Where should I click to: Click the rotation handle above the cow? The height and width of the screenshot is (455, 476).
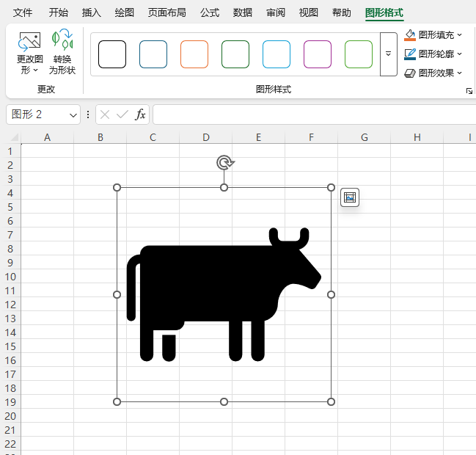[x=225, y=162]
